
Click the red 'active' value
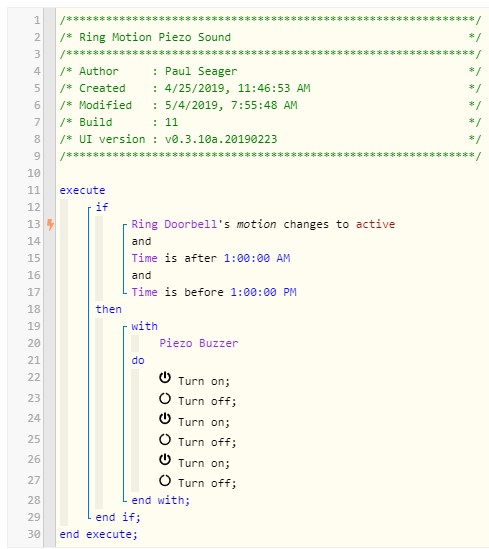point(375,224)
